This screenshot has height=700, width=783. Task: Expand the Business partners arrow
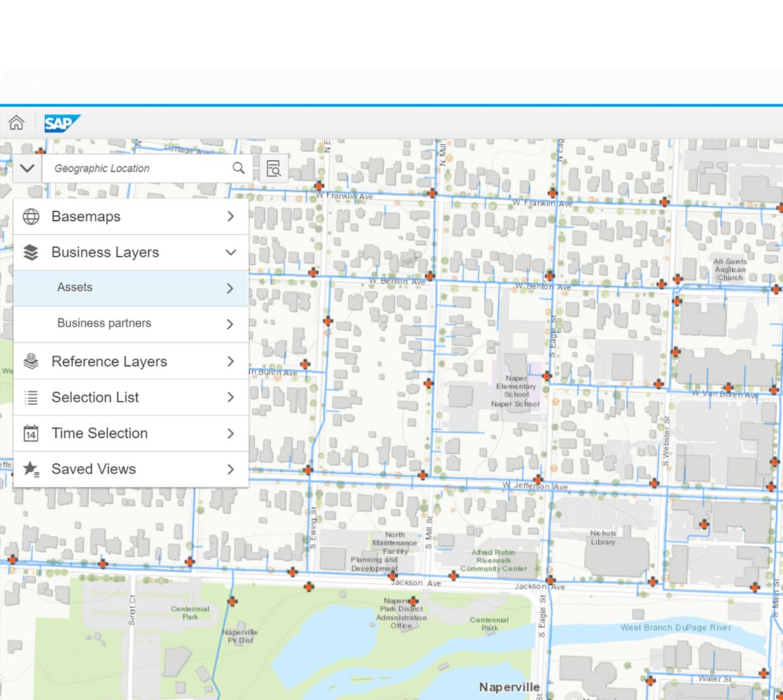230,324
